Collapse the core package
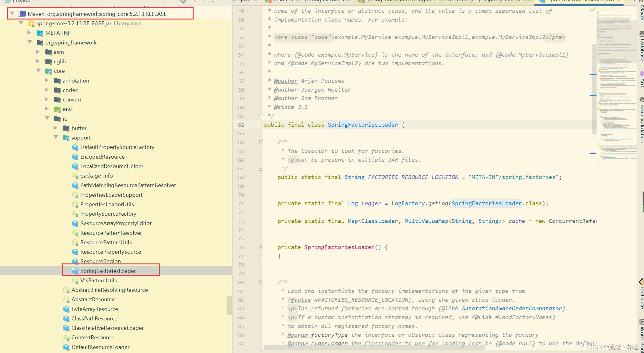644x353 pixels. 39,71
